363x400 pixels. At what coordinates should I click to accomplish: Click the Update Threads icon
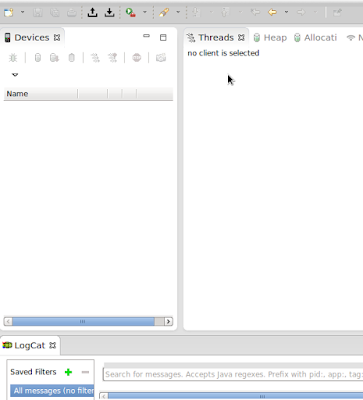pos(95,58)
